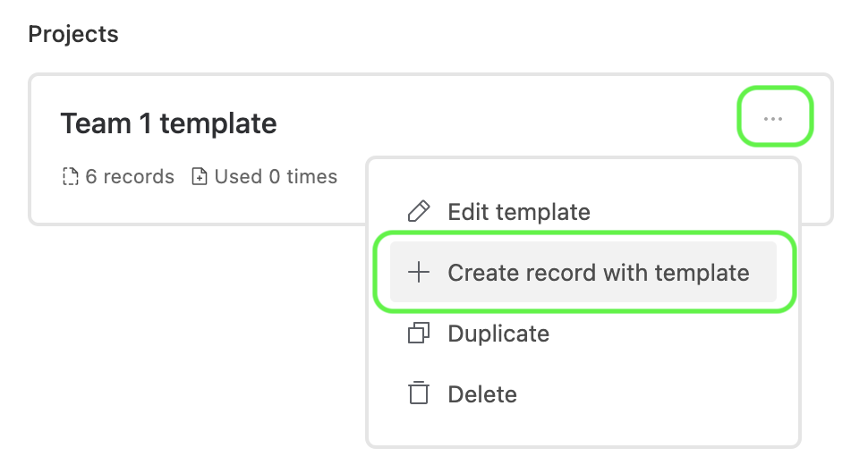This screenshot has width=868, height=465.
Task: Click the Edit template text label
Action: tap(519, 212)
